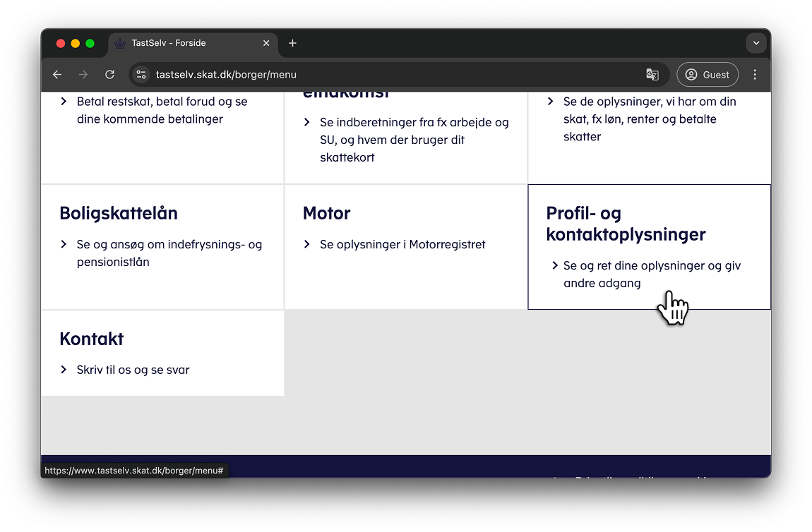The width and height of the screenshot is (812, 532).
Task: Open a new tab with plus button
Action: coord(292,43)
